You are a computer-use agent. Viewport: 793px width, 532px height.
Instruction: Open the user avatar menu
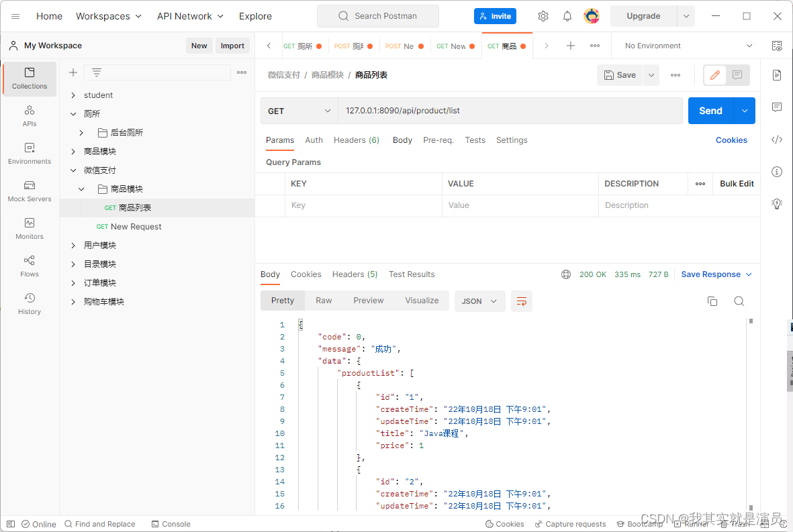click(x=591, y=16)
